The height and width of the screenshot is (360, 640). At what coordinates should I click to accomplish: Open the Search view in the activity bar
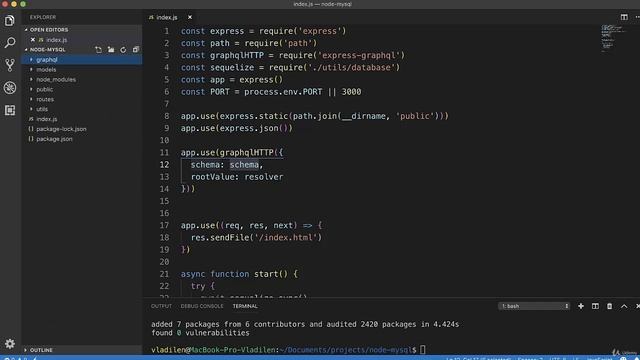[10, 42]
